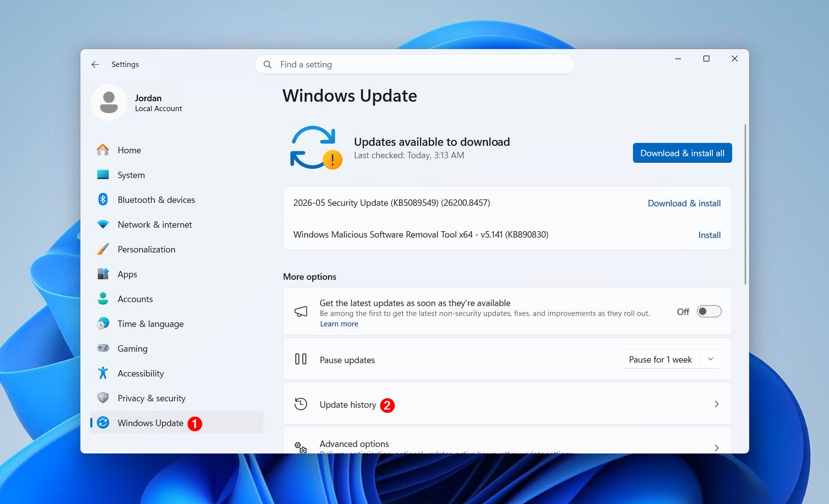Click Jordan's profile avatar
Viewport: 829px width, 504px height.
[x=109, y=102]
